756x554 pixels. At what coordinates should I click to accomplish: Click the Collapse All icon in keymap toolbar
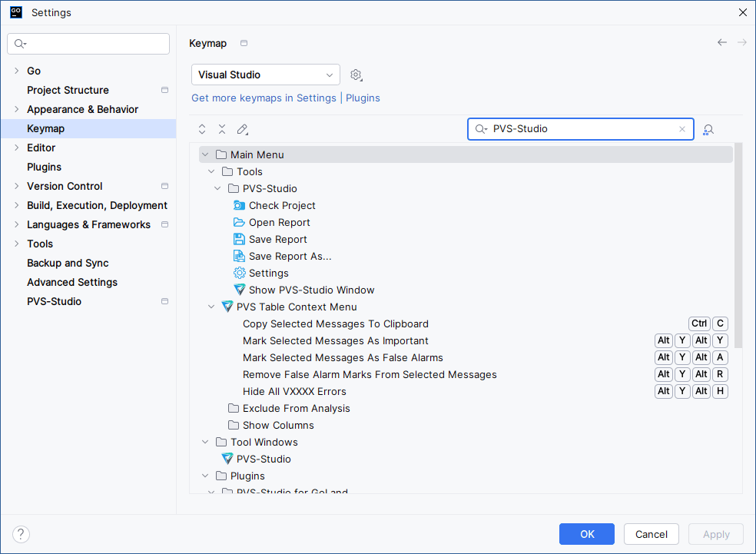point(222,129)
